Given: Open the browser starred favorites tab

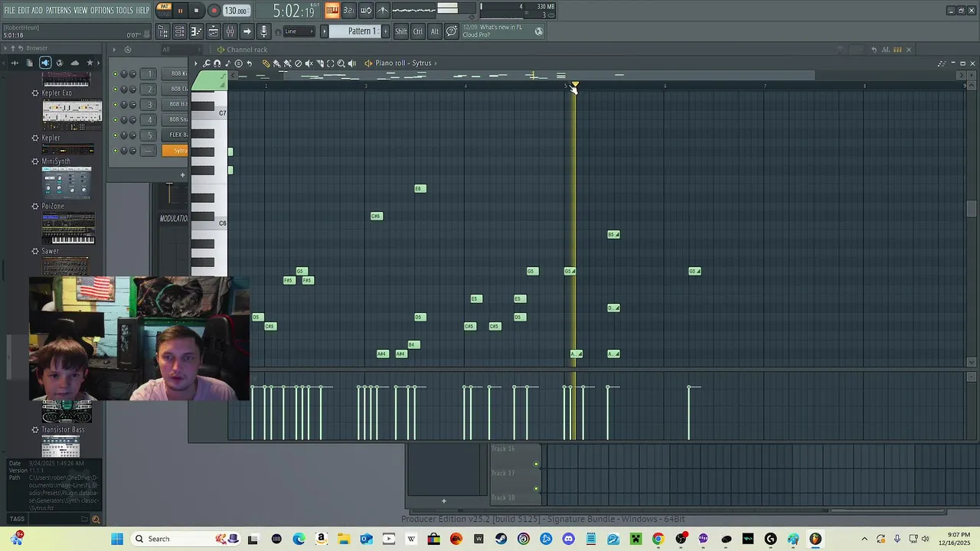Looking at the screenshot, I should point(90,63).
